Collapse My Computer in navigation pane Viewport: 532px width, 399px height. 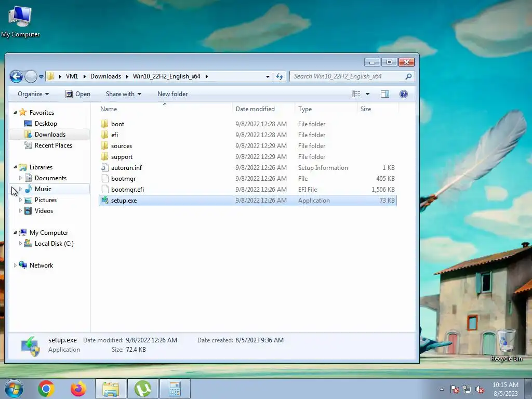tap(15, 232)
